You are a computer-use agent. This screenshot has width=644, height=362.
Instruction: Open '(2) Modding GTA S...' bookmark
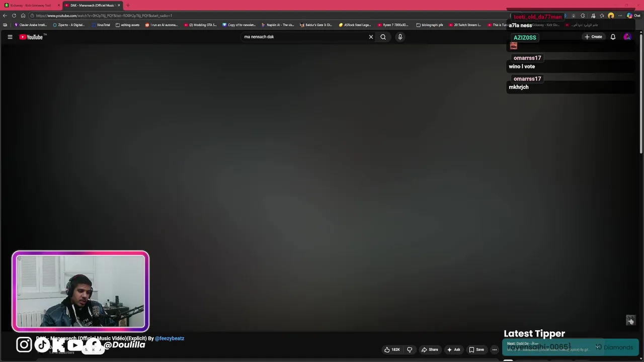point(200,25)
